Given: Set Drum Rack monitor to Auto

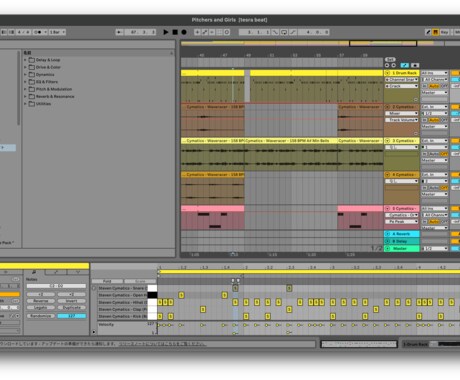Looking at the screenshot, I should (x=434, y=86).
